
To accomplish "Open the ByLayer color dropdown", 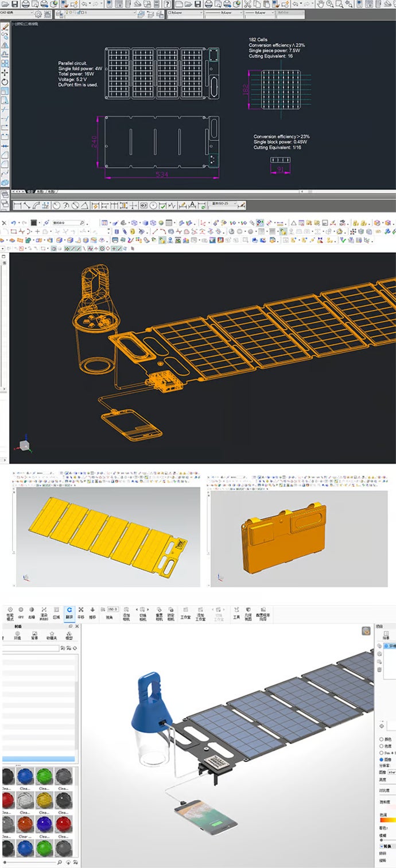I will tap(201, 12).
